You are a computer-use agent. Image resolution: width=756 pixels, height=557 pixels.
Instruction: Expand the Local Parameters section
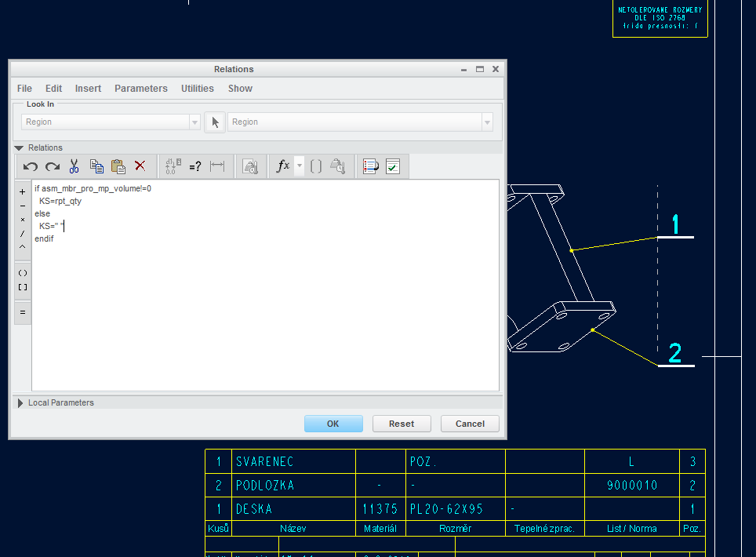20,402
